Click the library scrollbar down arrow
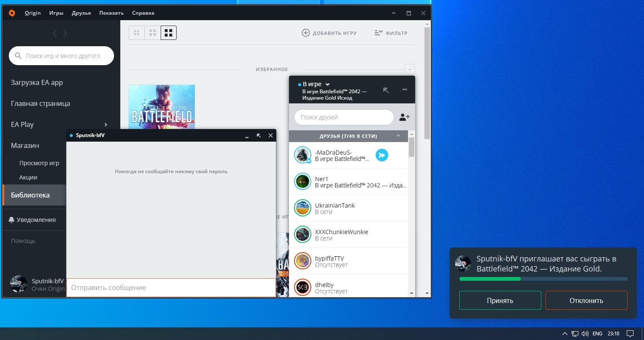Viewport: 644px width, 340px height. click(x=427, y=293)
